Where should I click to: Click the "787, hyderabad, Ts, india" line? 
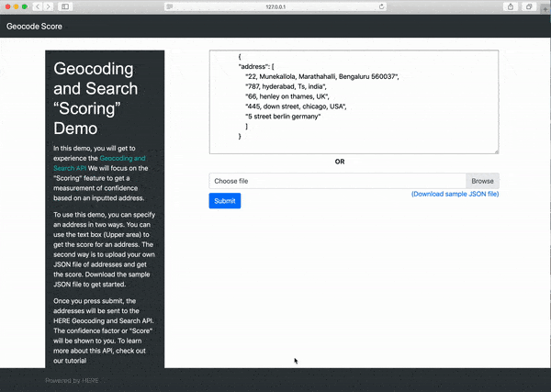click(286, 86)
